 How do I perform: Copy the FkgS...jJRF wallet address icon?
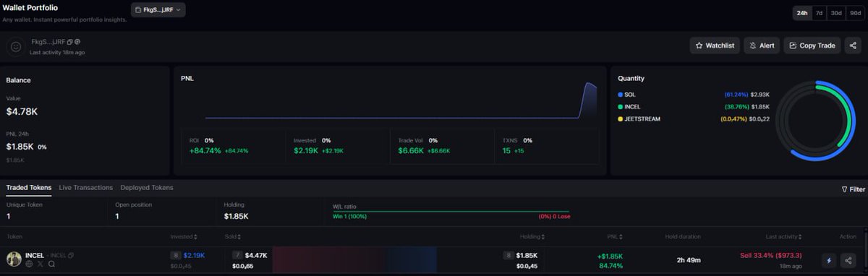[69, 42]
